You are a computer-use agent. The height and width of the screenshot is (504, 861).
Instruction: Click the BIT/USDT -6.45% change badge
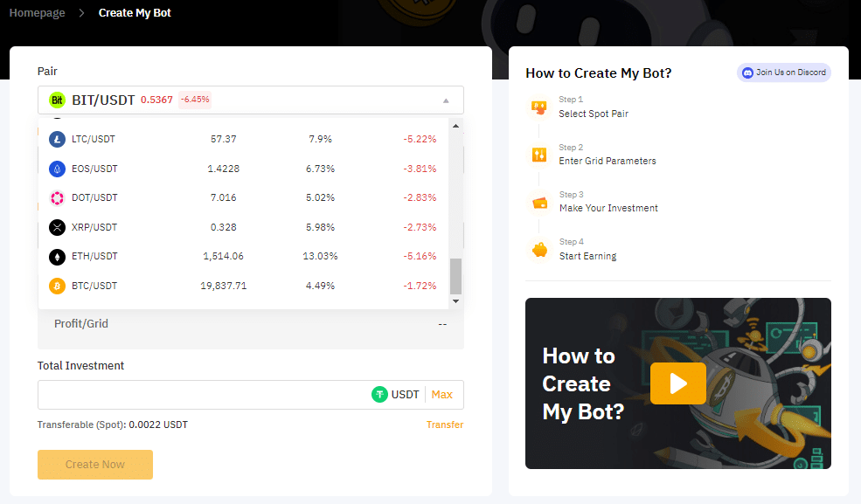(x=195, y=100)
